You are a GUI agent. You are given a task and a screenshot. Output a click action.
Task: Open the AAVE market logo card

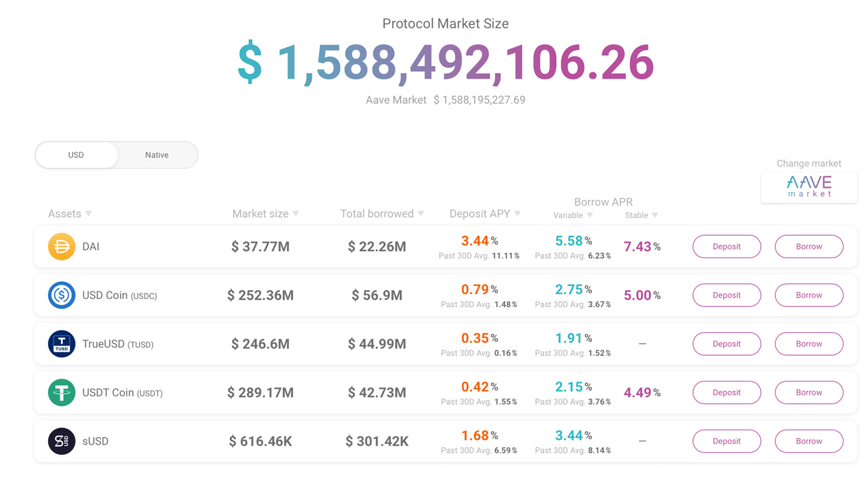[809, 186]
